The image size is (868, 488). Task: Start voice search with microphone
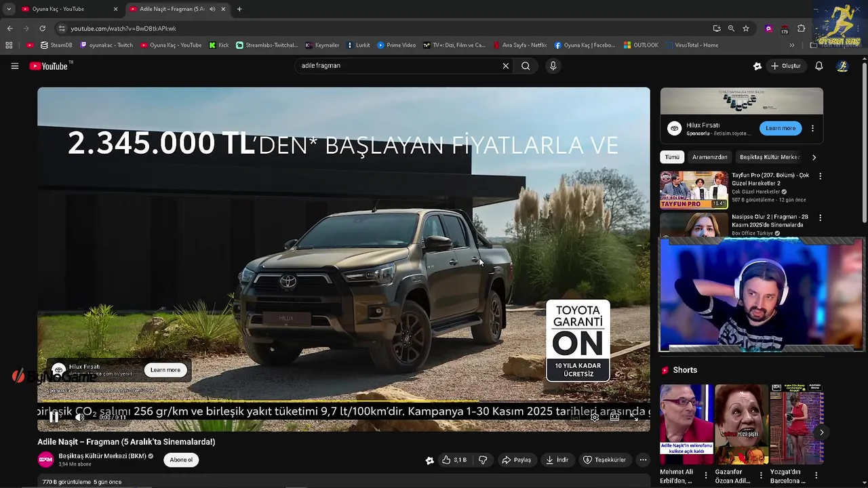[x=553, y=66]
